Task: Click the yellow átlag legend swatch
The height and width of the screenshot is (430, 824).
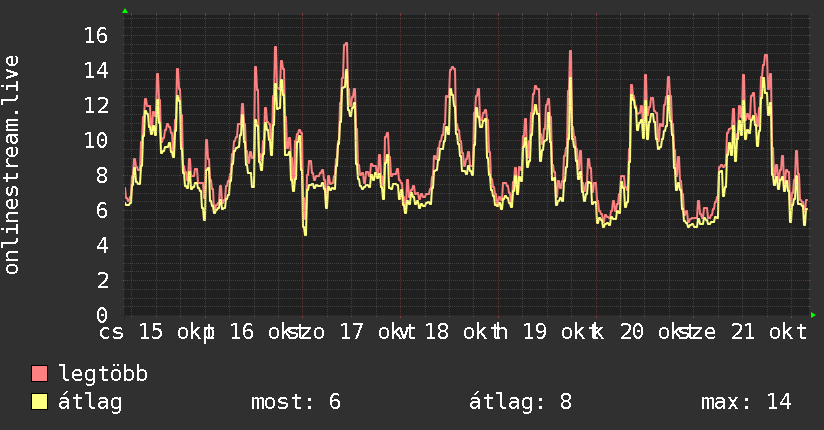Action: click(39, 402)
